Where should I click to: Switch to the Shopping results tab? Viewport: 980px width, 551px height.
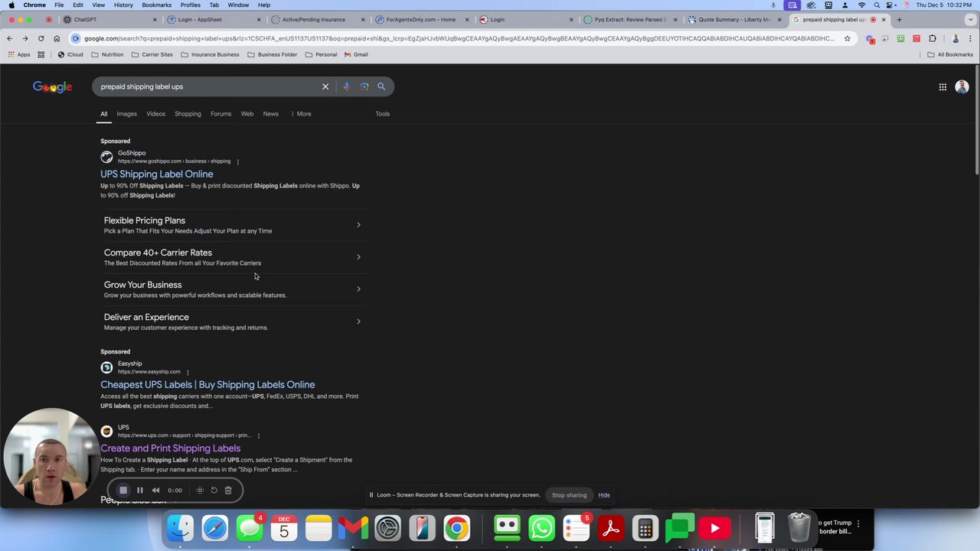(x=188, y=114)
